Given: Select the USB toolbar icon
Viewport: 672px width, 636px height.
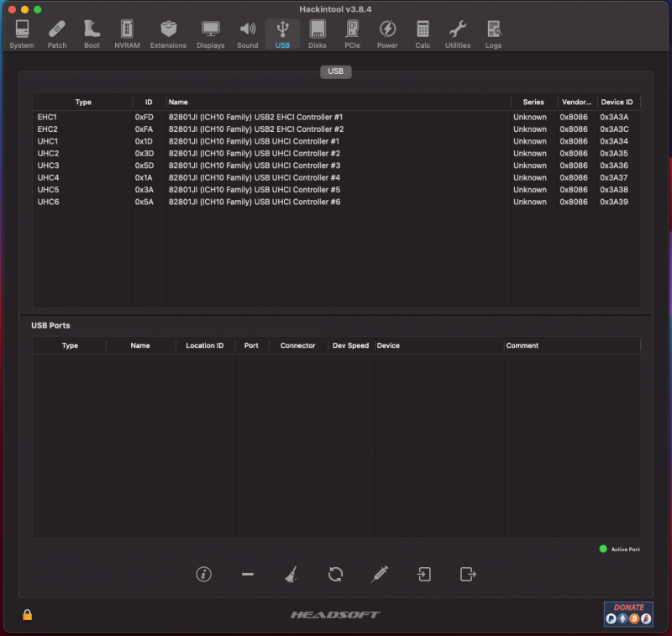Looking at the screenshot, I should point(282,34).
